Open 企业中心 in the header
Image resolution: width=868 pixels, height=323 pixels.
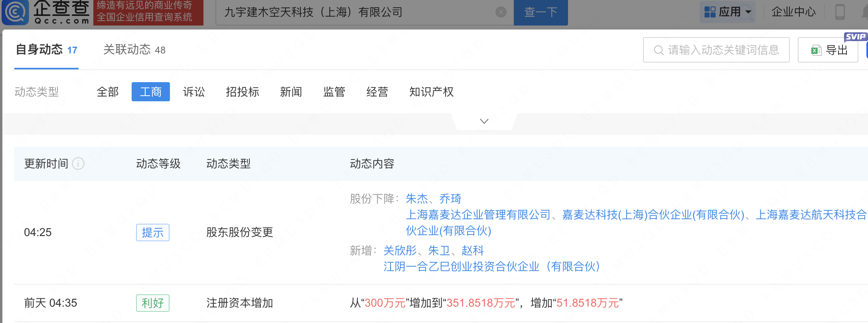(x=793, y=12)
